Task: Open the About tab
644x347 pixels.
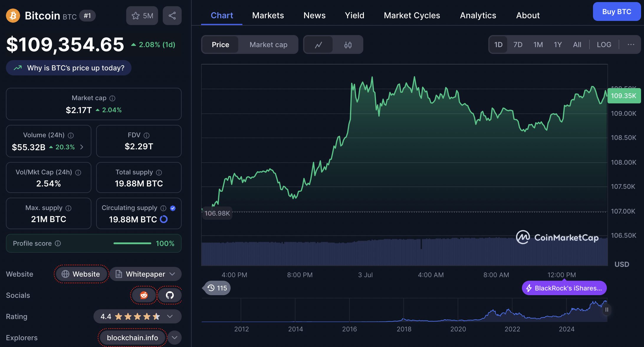Action: [528, 15]
